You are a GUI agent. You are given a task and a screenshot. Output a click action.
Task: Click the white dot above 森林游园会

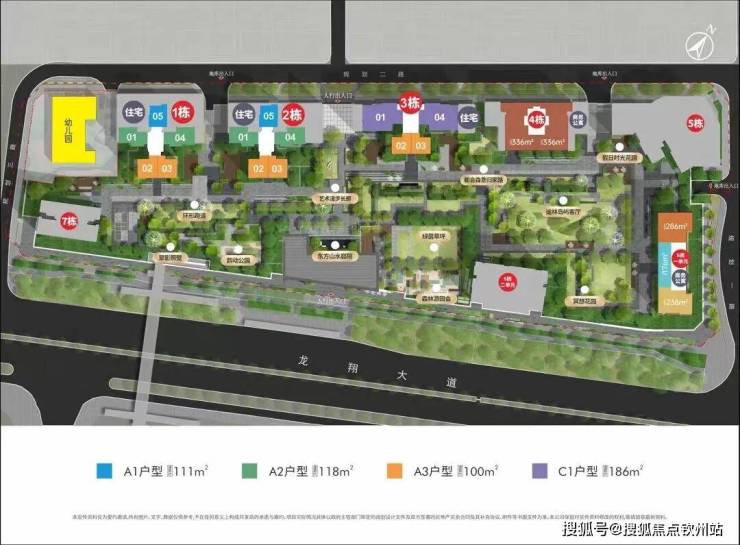point(437,288)
